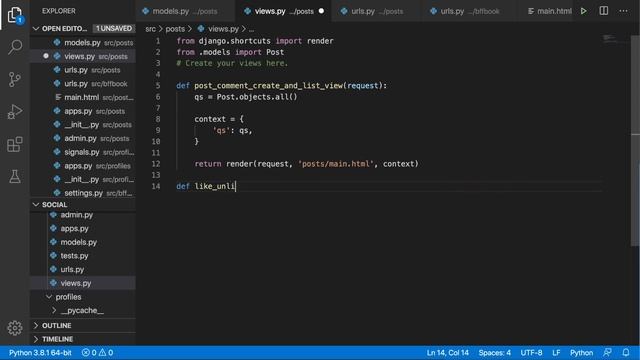The image size is (640, 360).
Task: Open tests.py in SOCIAL tree
Action: pos(83,256)
